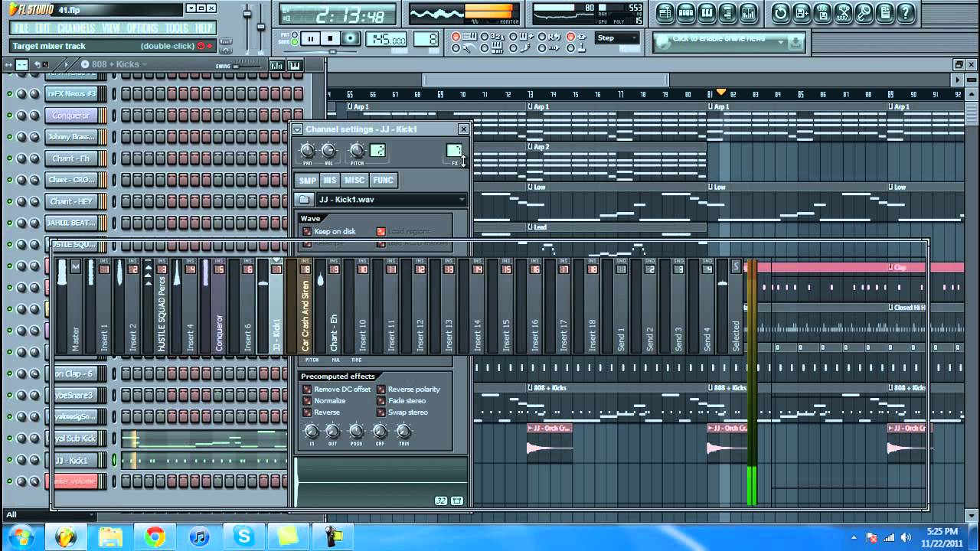Switch to INS tab in channel settings
The height and width of the screenshot is (551, 980).
[x=330, y=181]
